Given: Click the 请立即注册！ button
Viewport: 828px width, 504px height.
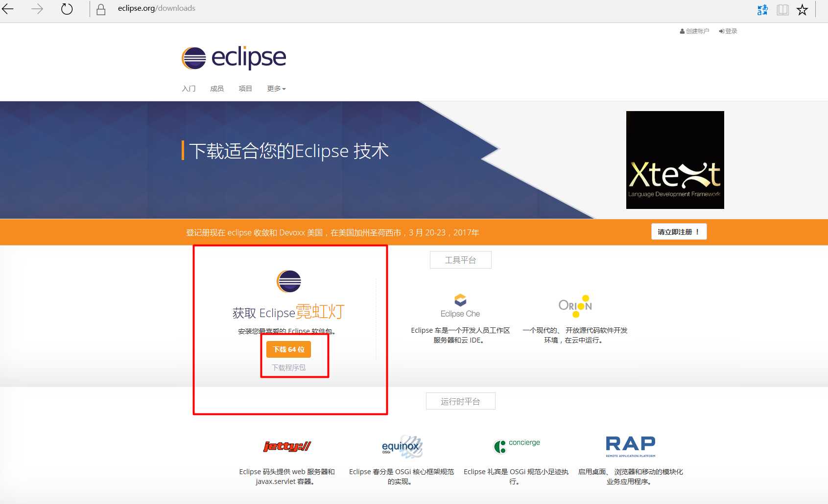Looking at the screenshot, I should (679, 231).
